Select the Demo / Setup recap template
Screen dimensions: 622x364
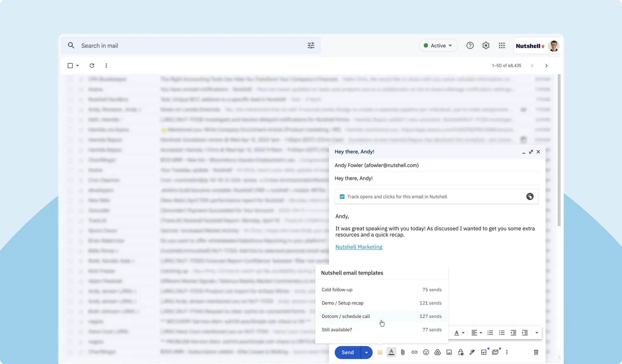click(343, 303)
